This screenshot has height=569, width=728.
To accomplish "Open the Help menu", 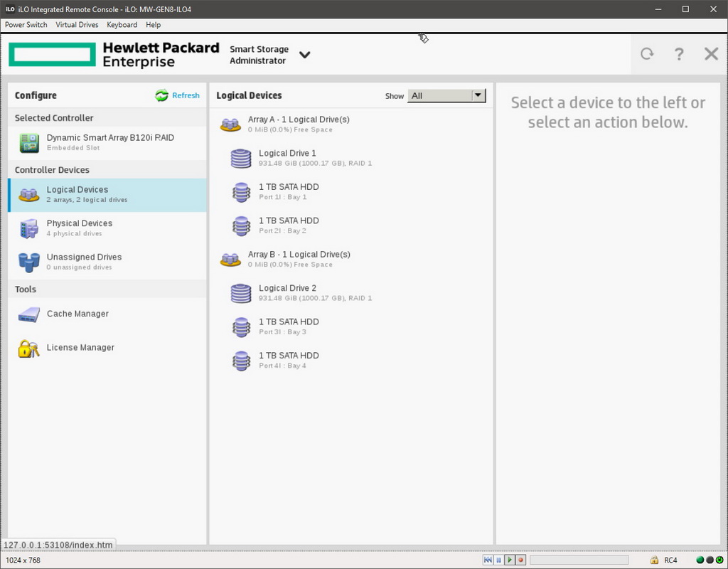I will (x=154, y=25).
